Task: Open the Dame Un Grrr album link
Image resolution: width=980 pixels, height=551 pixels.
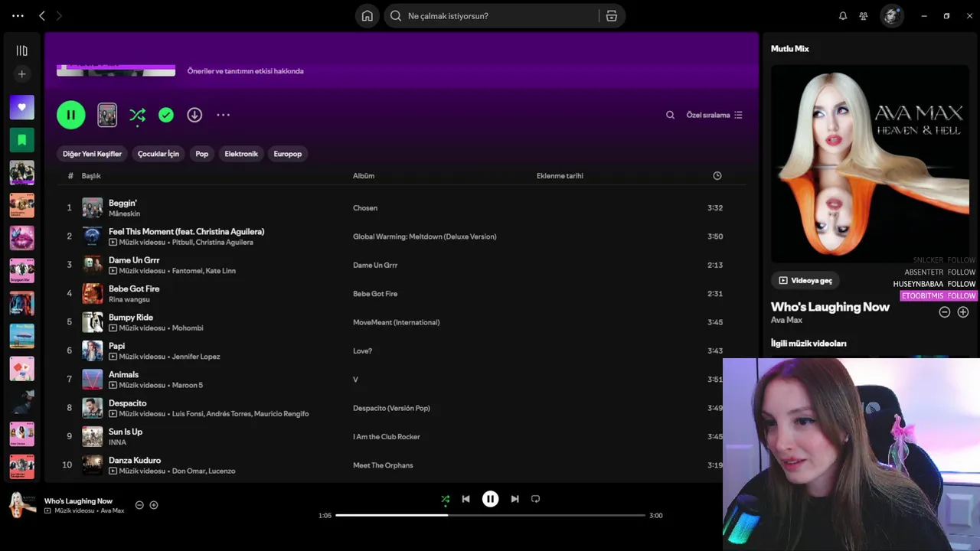Action: [x=375, y=265]
